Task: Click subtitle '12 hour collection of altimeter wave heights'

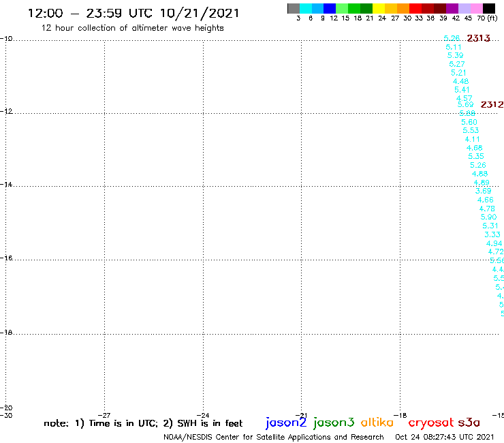Action: pyautogui.click(x=132, y=28)
